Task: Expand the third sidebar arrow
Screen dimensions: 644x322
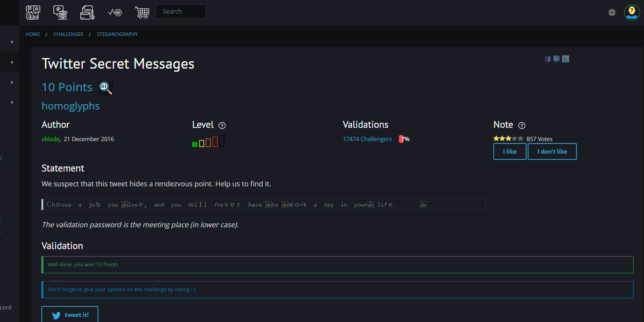Action: coord(12,82)
